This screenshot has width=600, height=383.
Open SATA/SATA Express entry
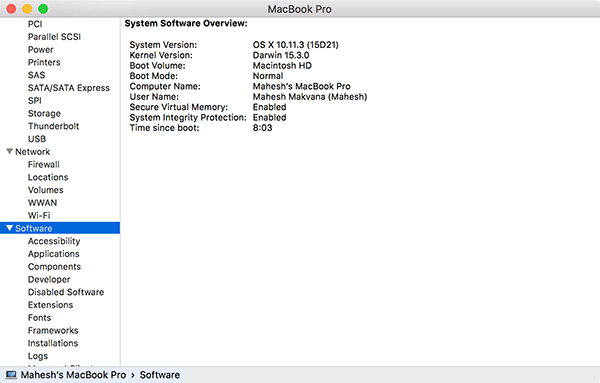[x=69, y=88]
